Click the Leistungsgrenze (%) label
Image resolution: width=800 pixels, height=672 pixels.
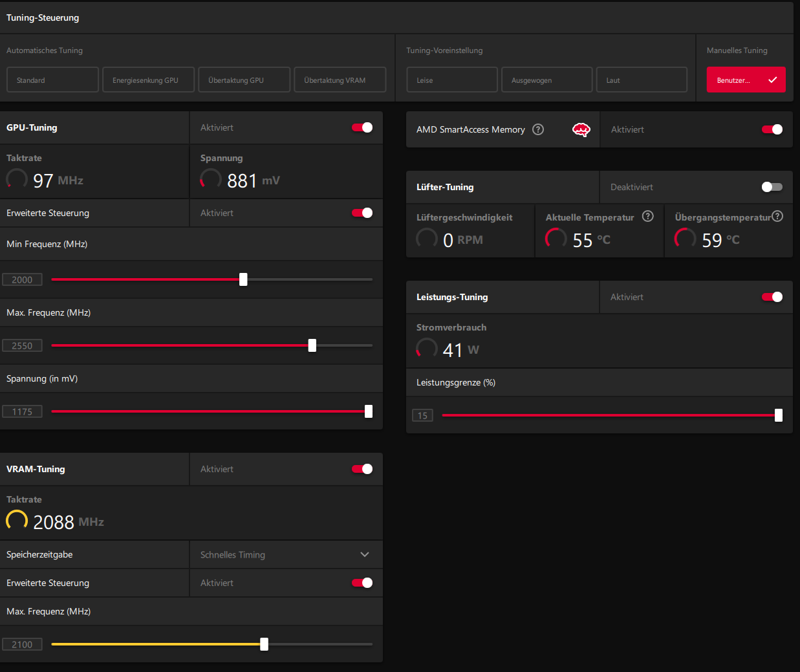[456, 382]
